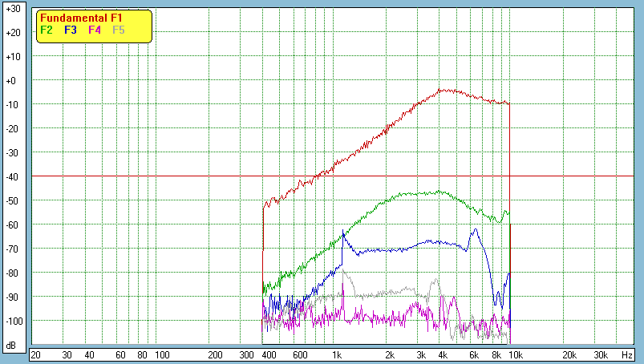The height and width of the screenshot is (364, 644).
Task: Toggle the blue F3 legend entry
Action: (70, 30)
